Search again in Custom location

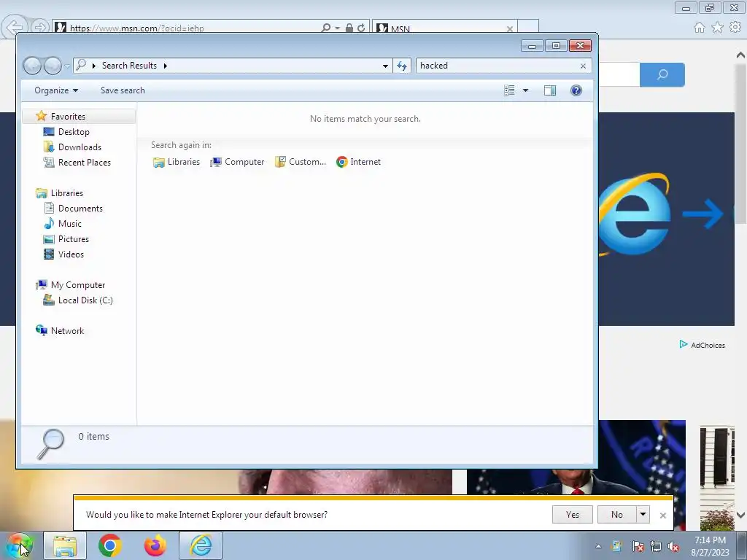click(x=301, y=162)
